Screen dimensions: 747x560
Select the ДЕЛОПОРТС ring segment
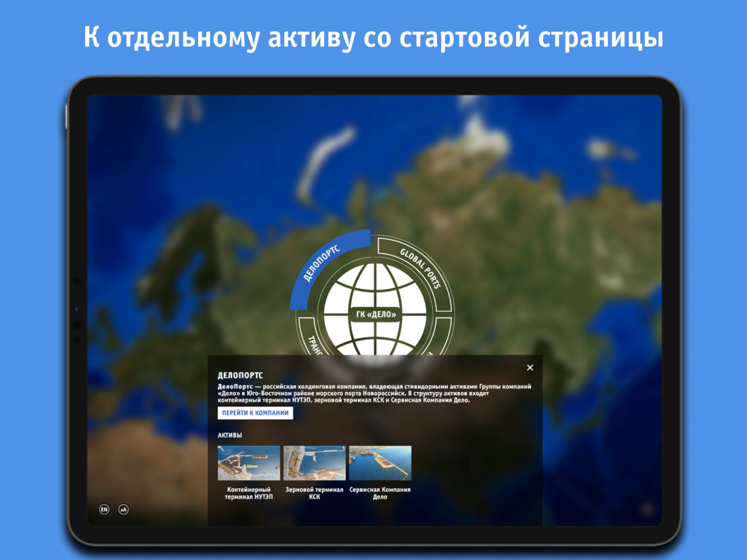point(320,264)
